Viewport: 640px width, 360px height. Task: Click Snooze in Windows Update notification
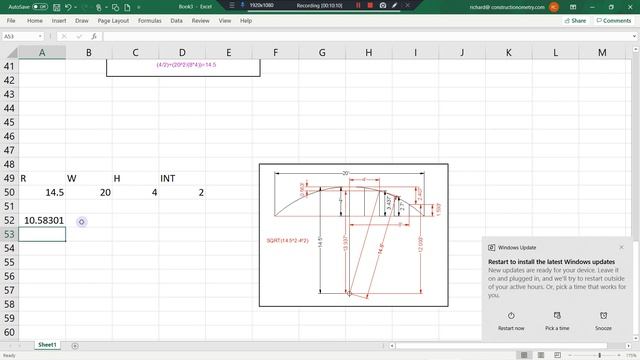(603, 321)
